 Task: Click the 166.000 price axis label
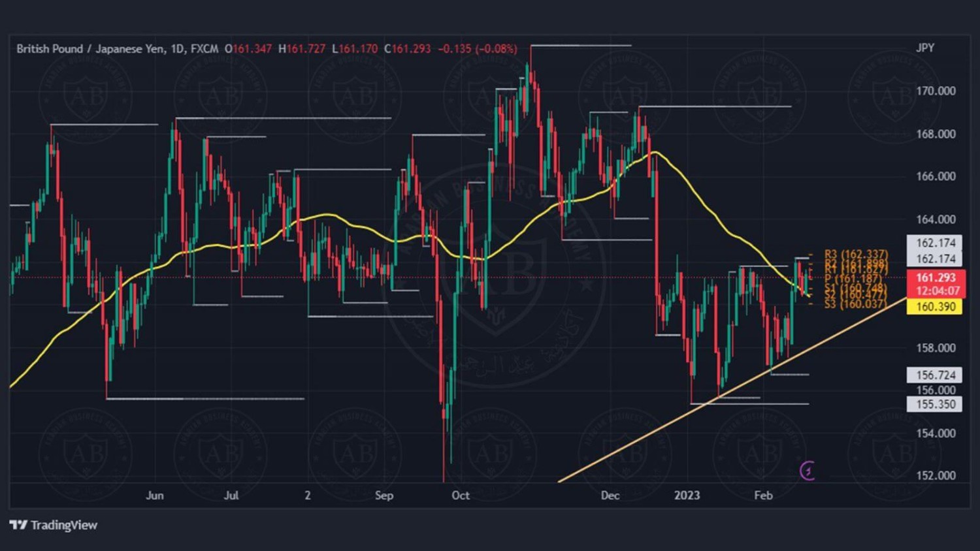click(x=936, y=176)
